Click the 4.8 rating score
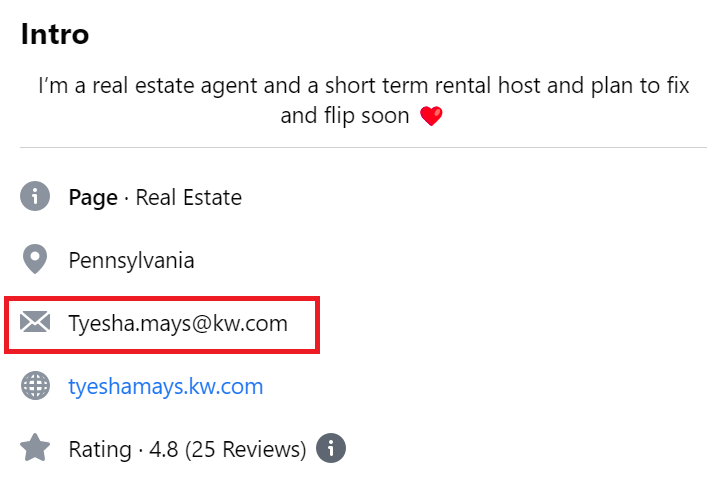 tap(163, 449)
